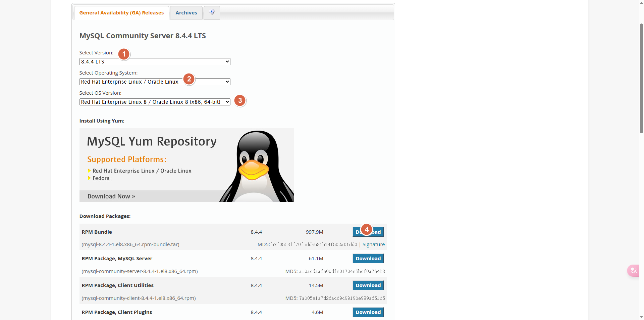Click Fedora in the Supported Platforms list
Viewport: 644px width, 320px height.
click(101, 178)
